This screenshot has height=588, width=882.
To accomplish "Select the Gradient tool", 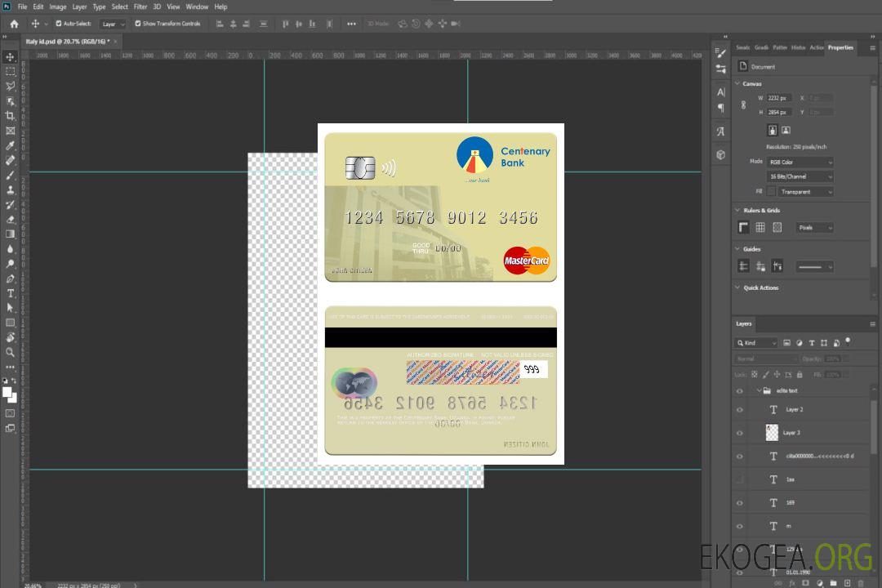I will click(x=10, y=234).
